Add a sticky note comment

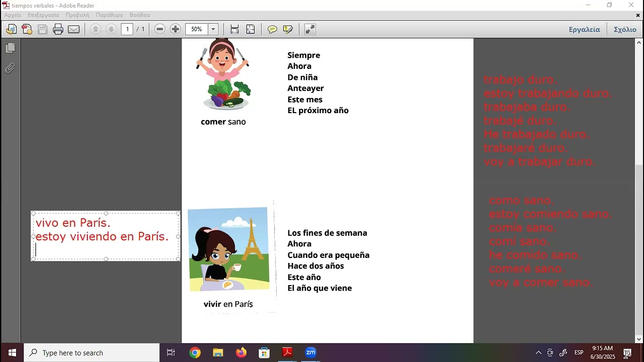[x=272, y=29]
